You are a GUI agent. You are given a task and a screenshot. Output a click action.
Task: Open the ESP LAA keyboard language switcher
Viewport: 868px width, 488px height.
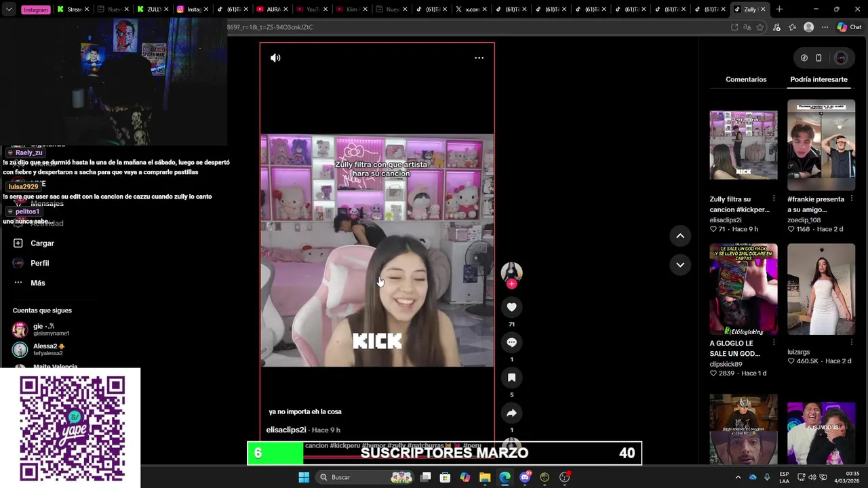click(x=784, y=477)
